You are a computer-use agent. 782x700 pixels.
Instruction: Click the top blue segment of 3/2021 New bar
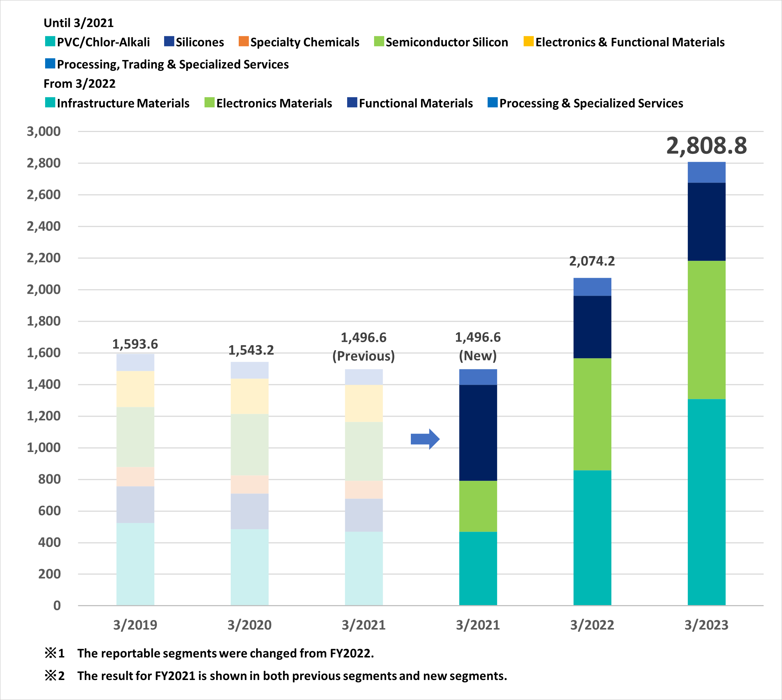point(478,377)
